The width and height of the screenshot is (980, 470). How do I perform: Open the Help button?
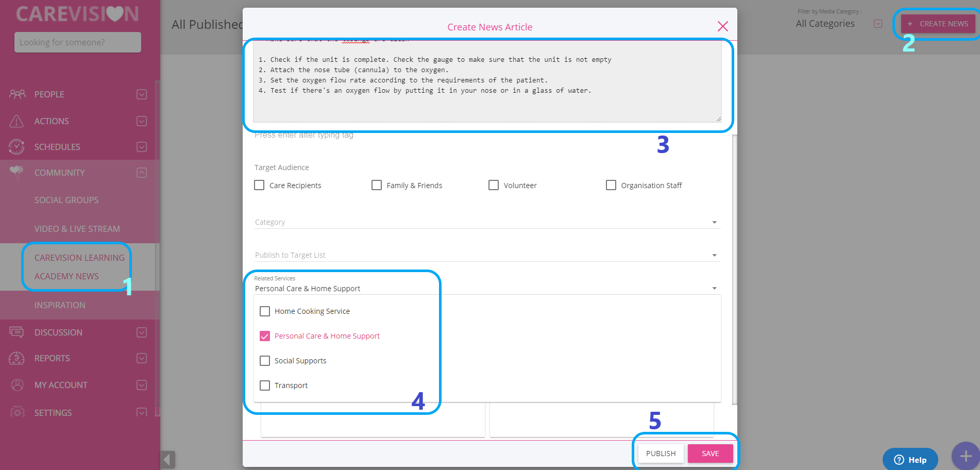(910, 460)
